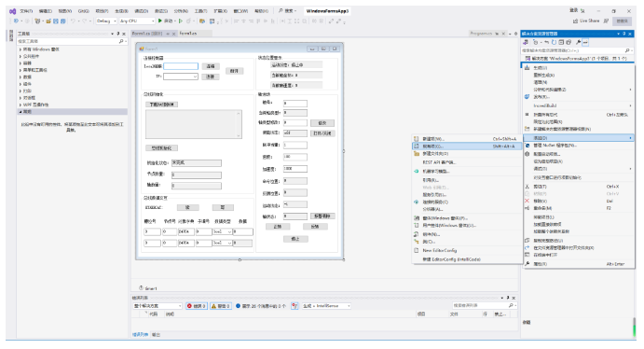Image resolution: width=644 pixels, height=349 pixels.
Task: Click the Stop button at bottom of Form1
Action: pos(295,239)
